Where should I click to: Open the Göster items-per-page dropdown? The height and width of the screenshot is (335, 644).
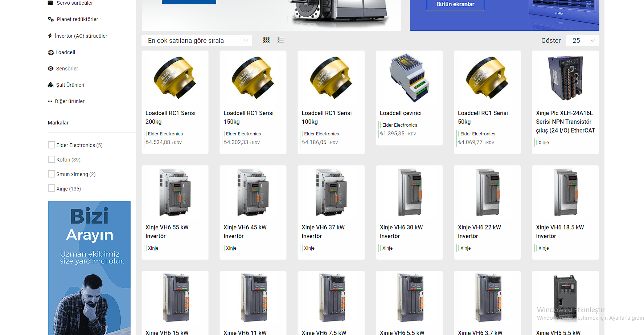(582, 41)
